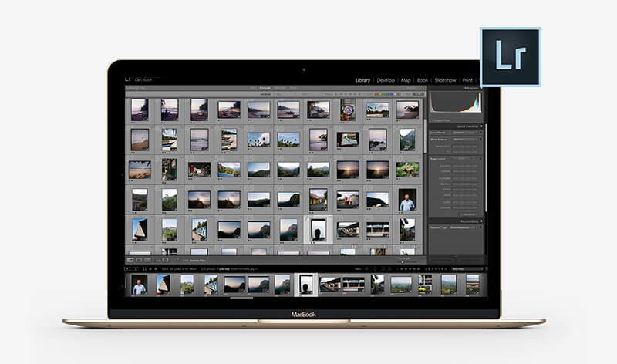Open the White Balance dropdown

pos(467,140)
